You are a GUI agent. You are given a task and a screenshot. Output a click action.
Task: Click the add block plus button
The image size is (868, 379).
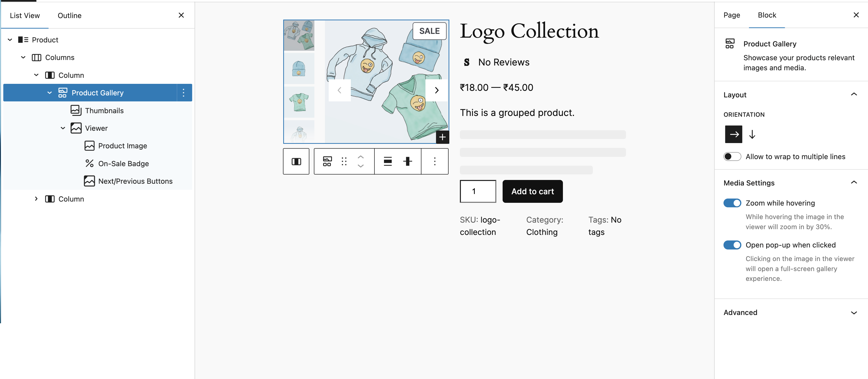click(443, 137)
